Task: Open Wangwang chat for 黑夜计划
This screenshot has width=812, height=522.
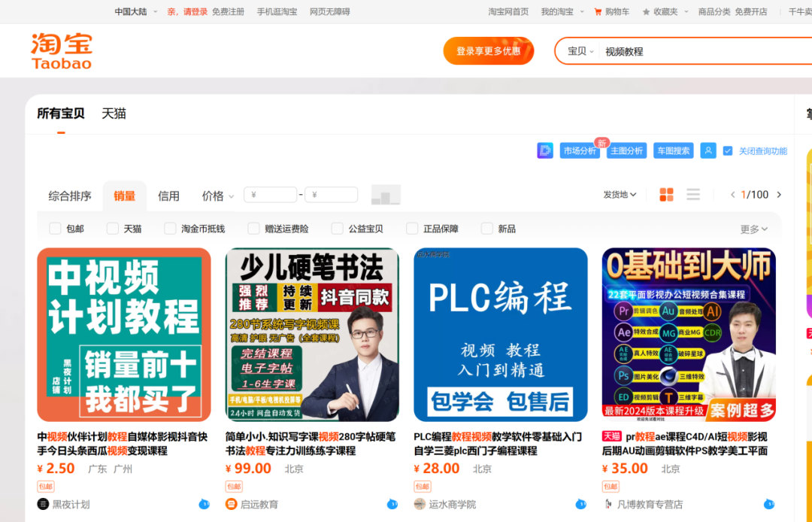Action: point(204,504)
